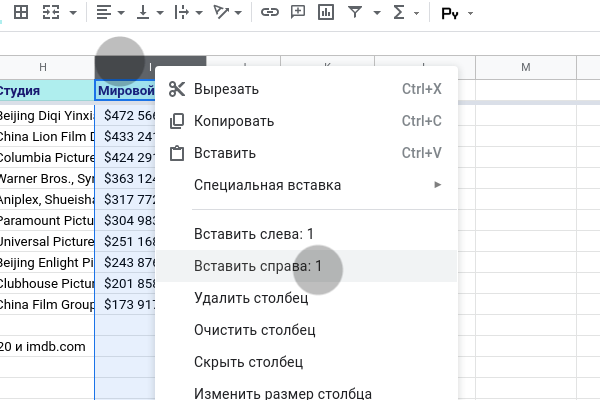
Task: Choose Вырезать from context menu
Action: 226,89
